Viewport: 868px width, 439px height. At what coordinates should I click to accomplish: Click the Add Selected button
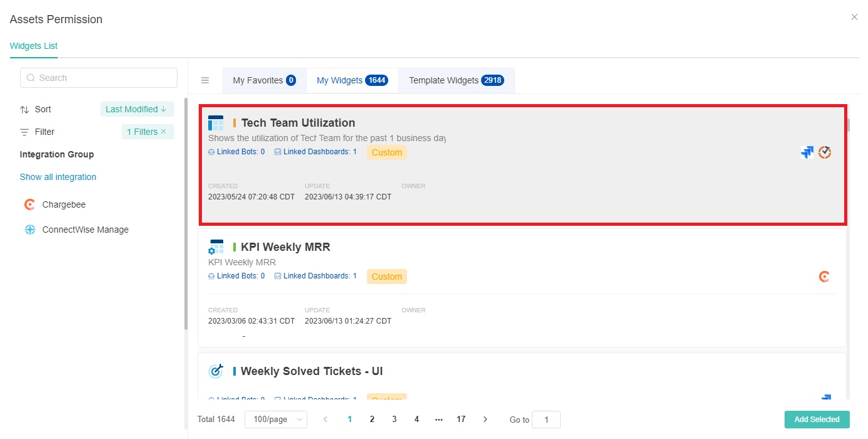click(817, 420)
